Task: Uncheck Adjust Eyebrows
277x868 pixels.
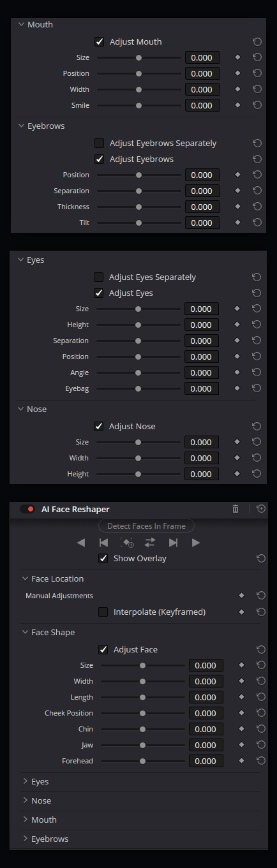Action: coord(100,159)
